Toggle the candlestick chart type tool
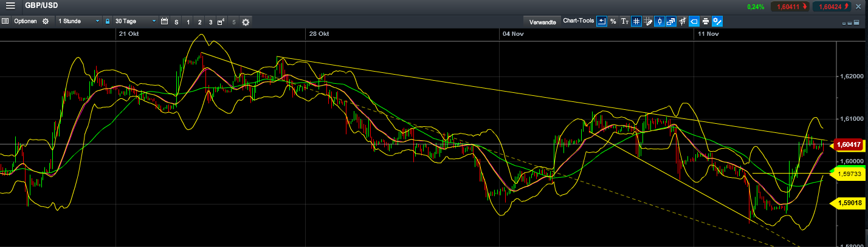The width and height of the screenshot is (868, 247). click(660, 21)
